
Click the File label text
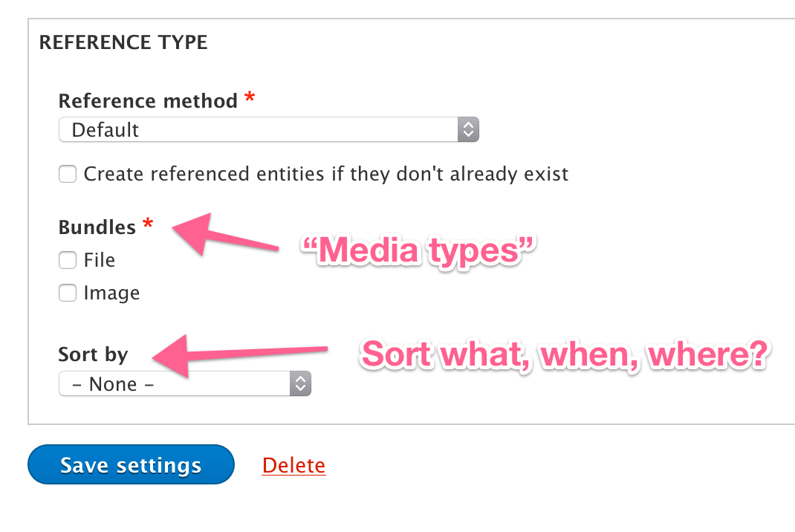(100, 260)
